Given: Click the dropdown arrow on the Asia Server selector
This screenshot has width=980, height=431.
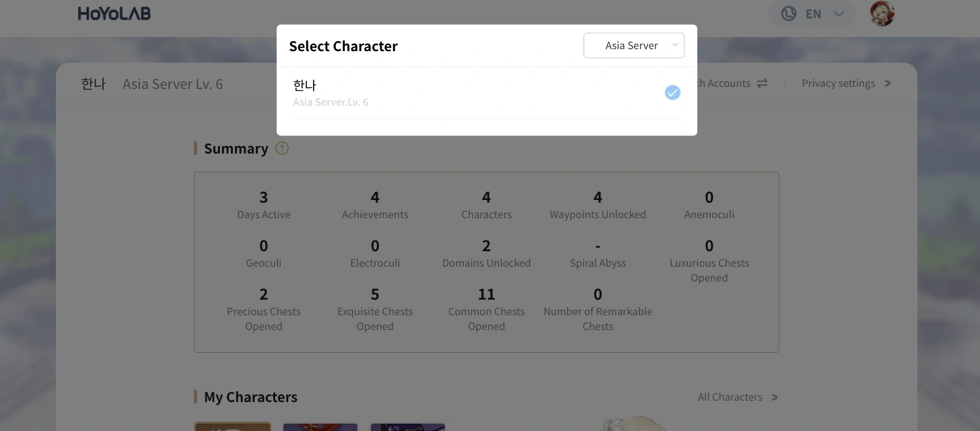Looking at the screenshot, I should 674,45.
